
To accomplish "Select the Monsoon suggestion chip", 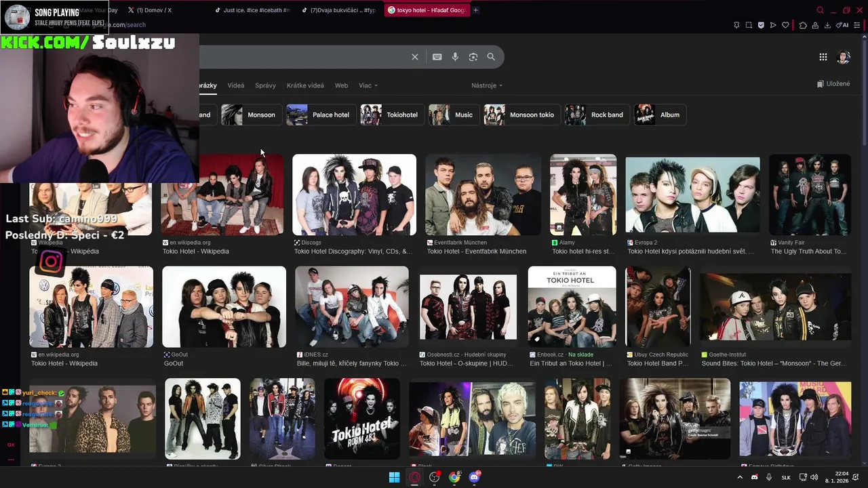I will point(251,115).
